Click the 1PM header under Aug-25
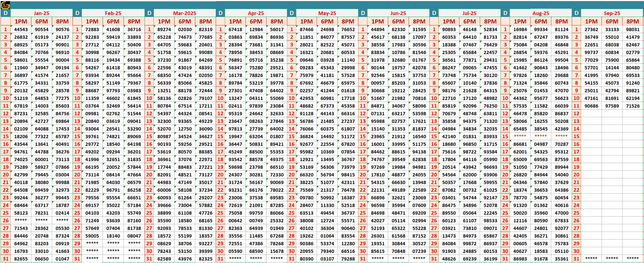Image resolution: width=644 pixels, height=263 pixels. click(x=520, y=22)
